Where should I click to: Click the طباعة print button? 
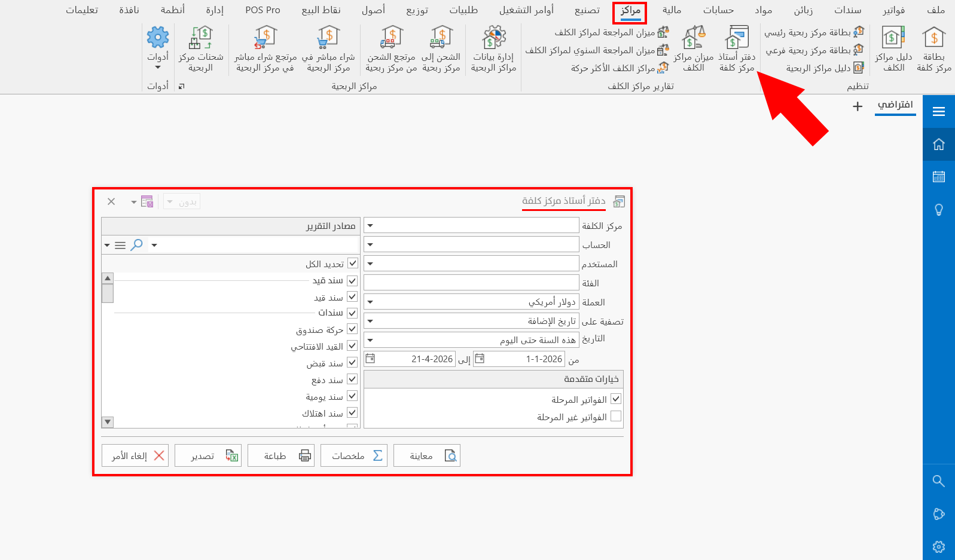pos(281,455)
